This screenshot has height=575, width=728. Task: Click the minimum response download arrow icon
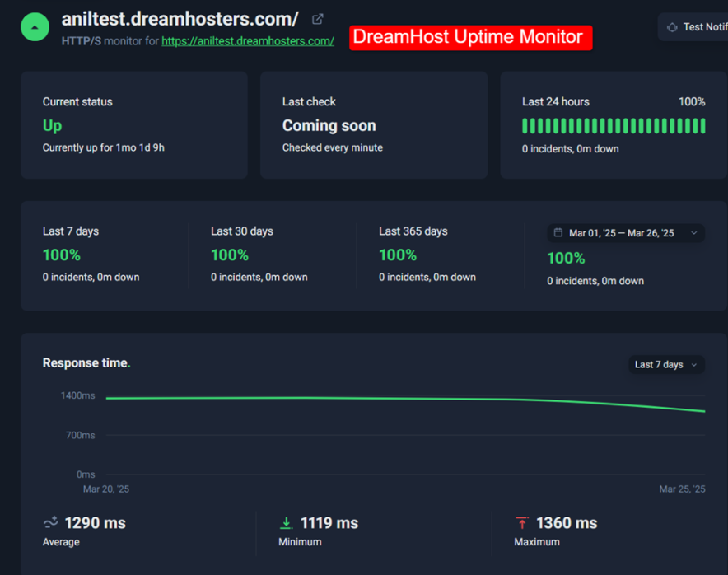286,523
